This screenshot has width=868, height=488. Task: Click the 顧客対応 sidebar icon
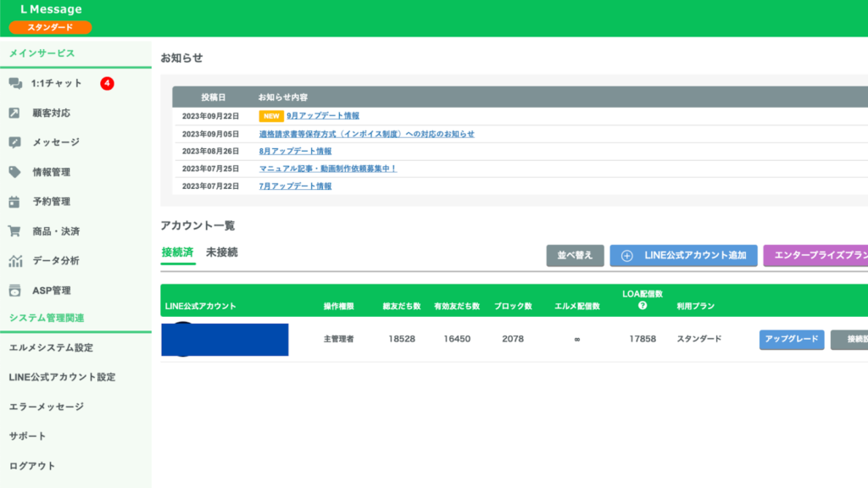pos(14,113)
